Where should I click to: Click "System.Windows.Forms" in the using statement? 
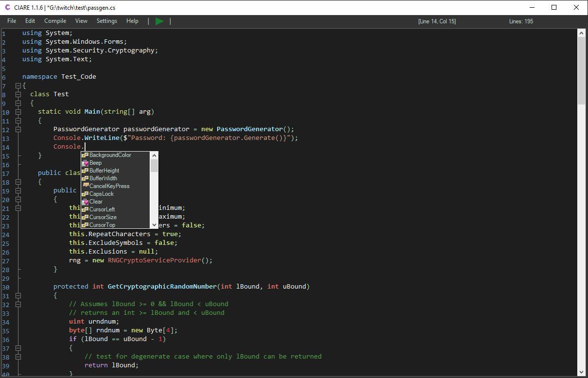click(x=85, y=42)
